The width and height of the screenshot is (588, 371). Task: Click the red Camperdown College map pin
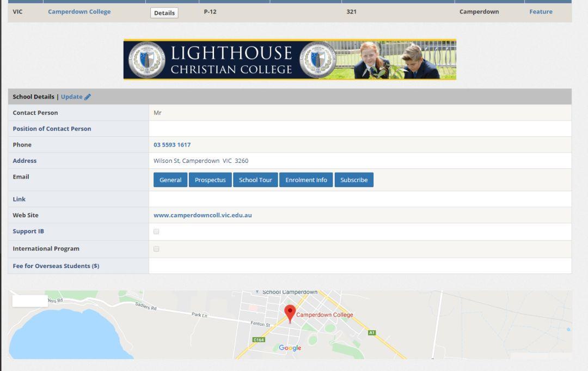click(290, 314)
